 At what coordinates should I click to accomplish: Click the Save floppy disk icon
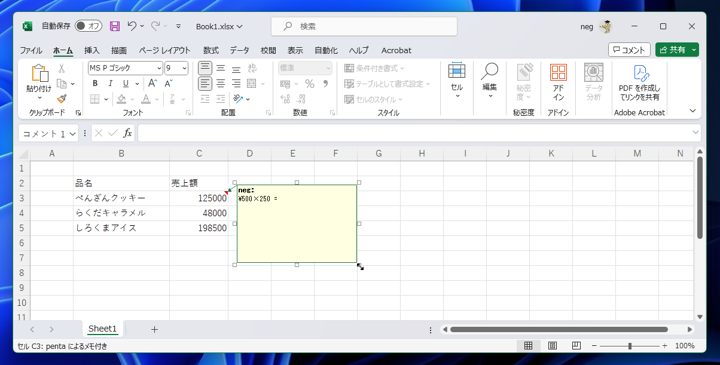pyautogui.click(x=115, y=26)
